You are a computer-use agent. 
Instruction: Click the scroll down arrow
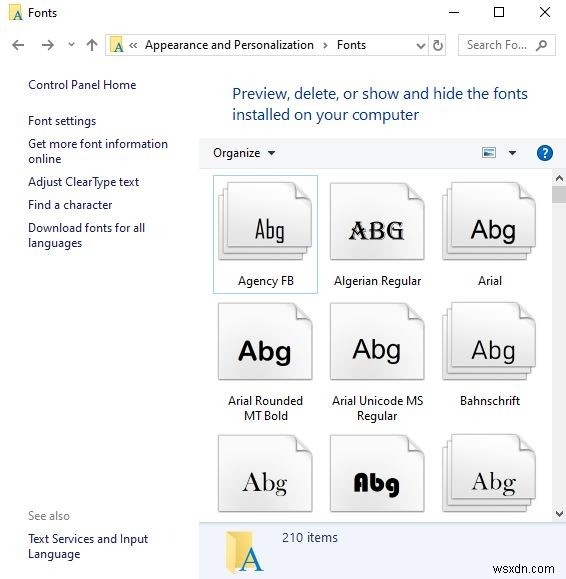559,514
